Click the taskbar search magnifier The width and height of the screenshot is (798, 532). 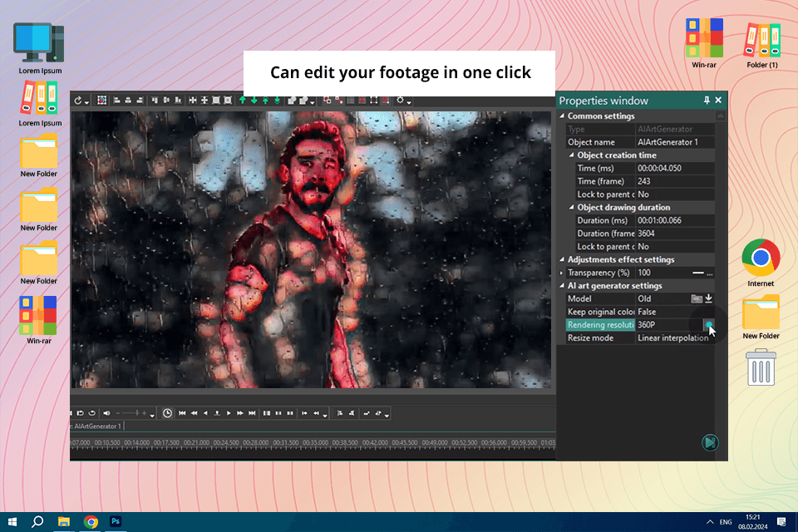tap(37, 522)
